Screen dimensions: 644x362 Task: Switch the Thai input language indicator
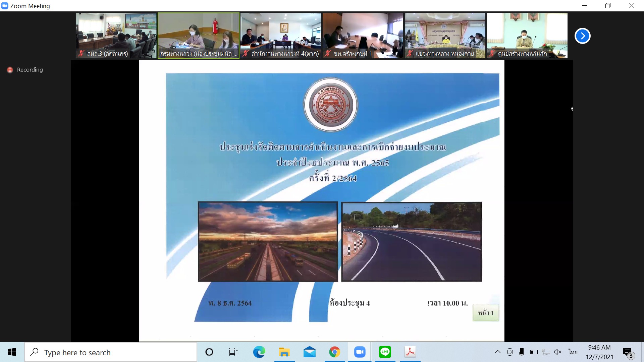point(573,352)
